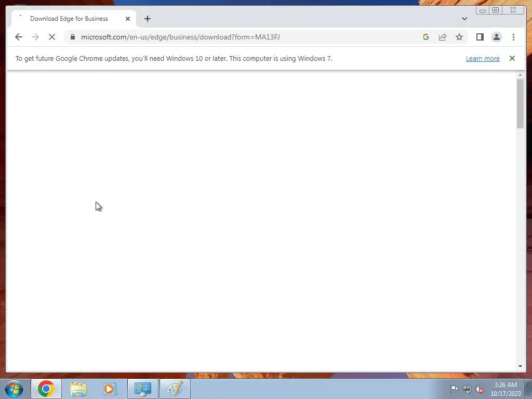
Task: Click Chrome icon in the taskbar
Action: 46,389
